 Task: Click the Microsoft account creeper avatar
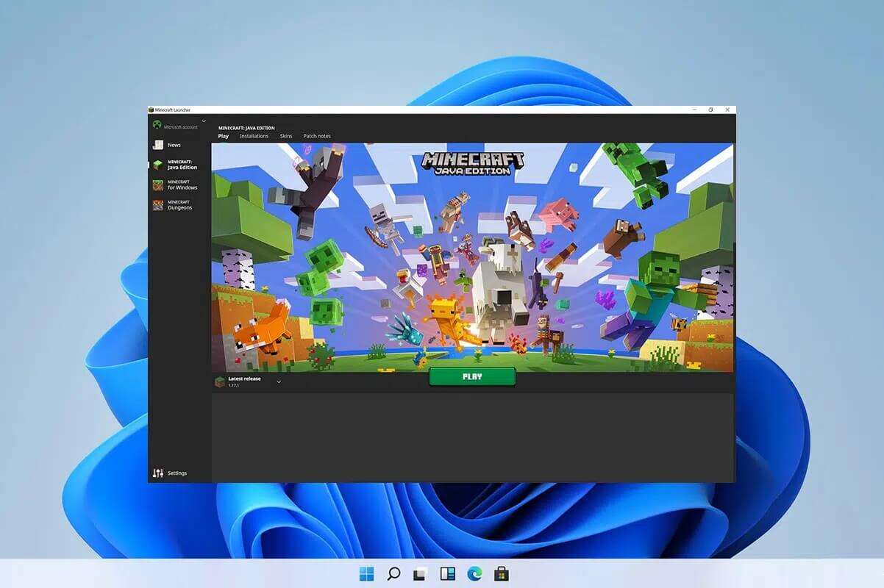click(x=157, y=125)
